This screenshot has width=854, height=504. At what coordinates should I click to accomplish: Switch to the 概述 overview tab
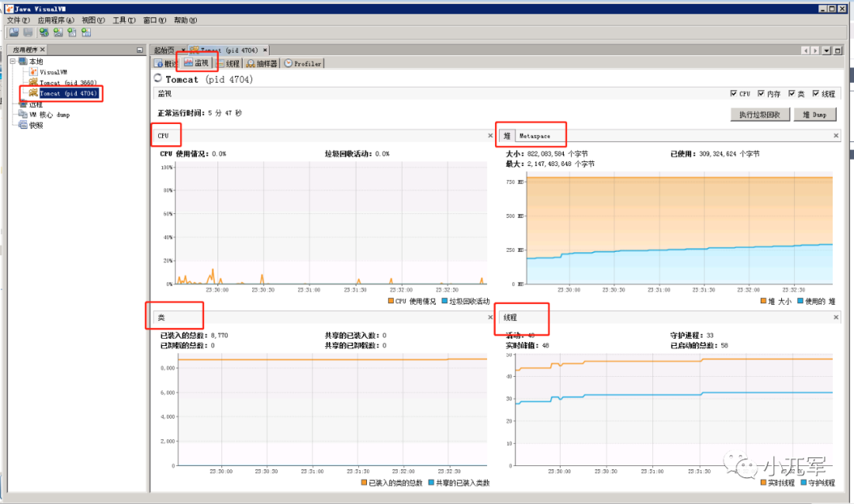point(166,64)
